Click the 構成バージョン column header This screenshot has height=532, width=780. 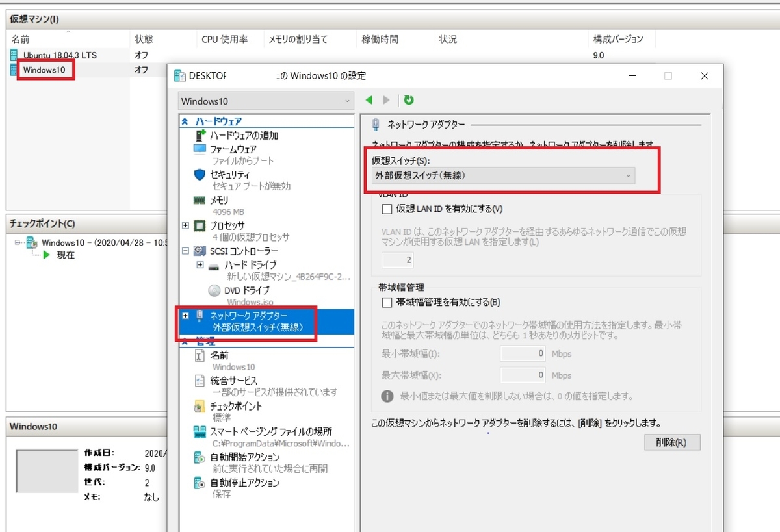621,40
